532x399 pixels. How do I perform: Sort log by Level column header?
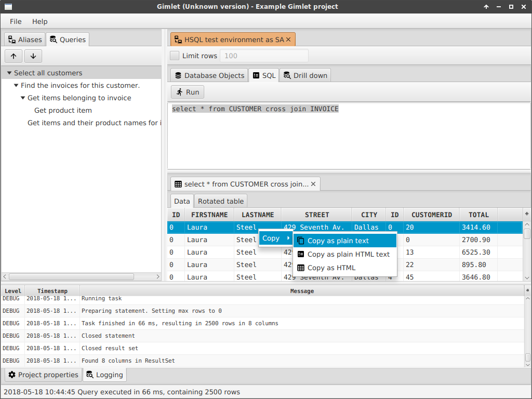point(13,291)
